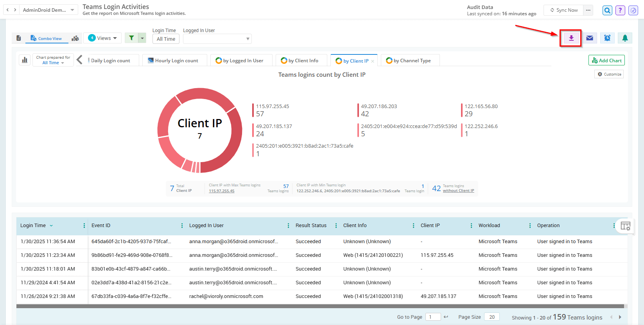Expand the Views dropdown
The image size is (644, 325).
point(103,38)
